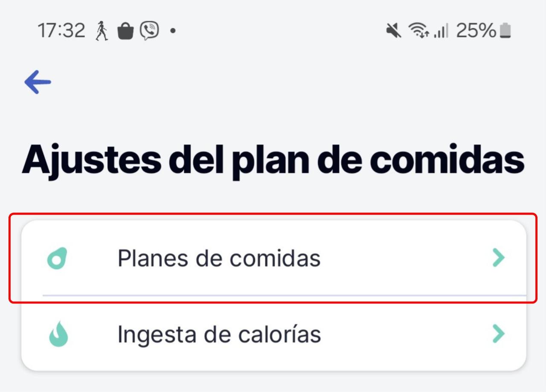The height and width of the screenshot is (392, 546).
Task: Expand Planes de comidas with its chevron
Action: point(498,258)
